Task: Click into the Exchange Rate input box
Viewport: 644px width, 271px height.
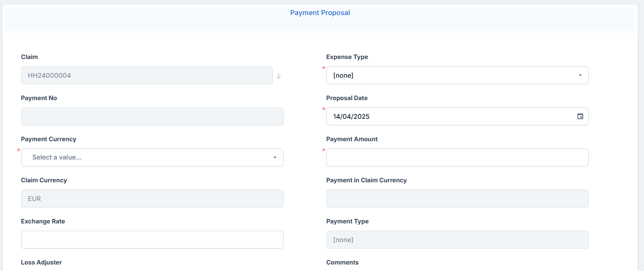Action: click(152, 240)
